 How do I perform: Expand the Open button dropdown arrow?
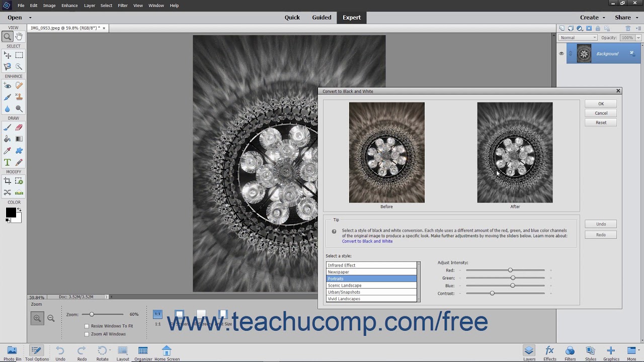(x=30, y=18)
